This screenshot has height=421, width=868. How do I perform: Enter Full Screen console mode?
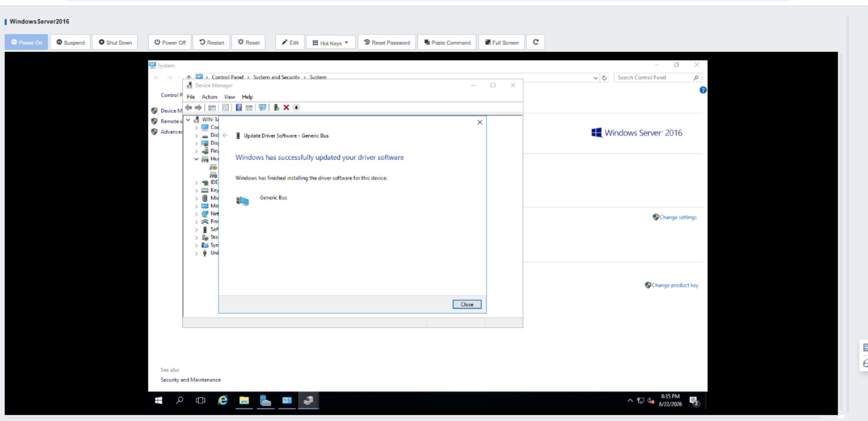[x=501, y=42]
